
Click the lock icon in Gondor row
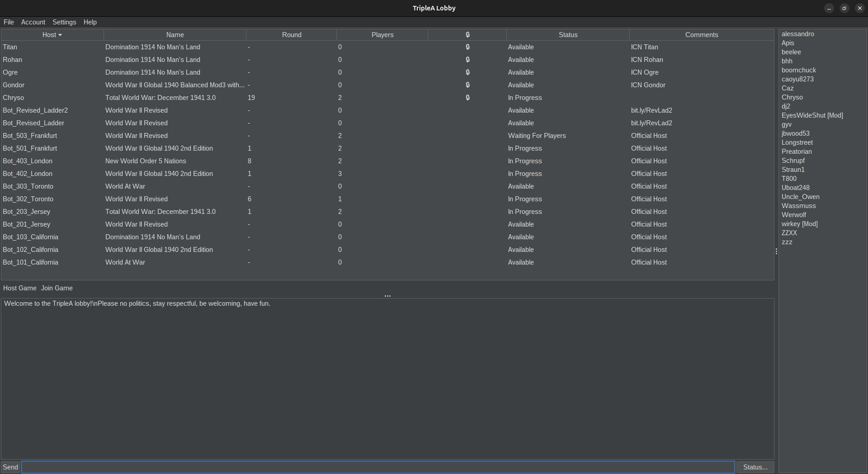[x=467, y=85]
